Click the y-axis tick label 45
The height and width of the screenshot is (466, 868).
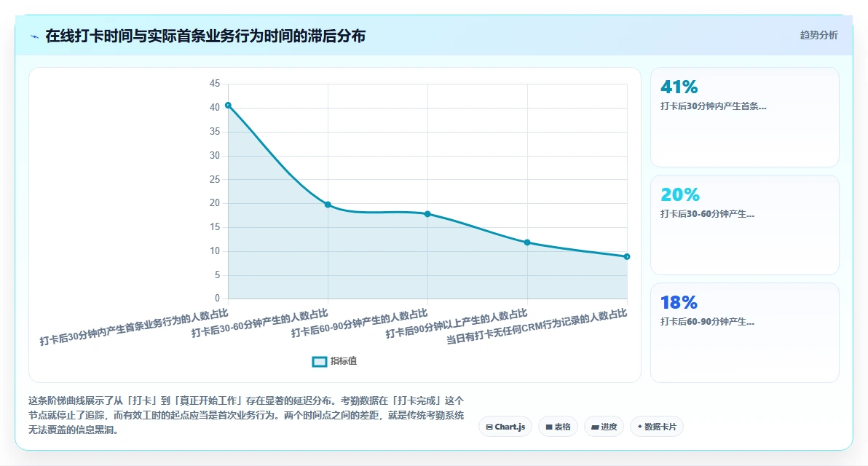tap(215, 84)
